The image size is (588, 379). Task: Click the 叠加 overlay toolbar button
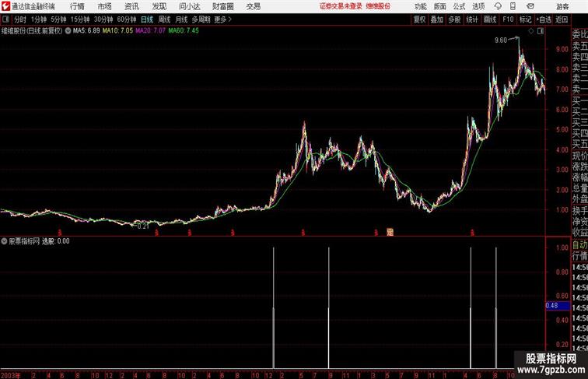point(437,19)
